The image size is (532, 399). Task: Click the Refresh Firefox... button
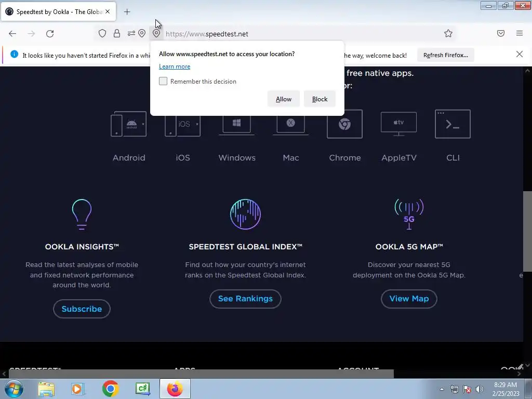point(445,55)
